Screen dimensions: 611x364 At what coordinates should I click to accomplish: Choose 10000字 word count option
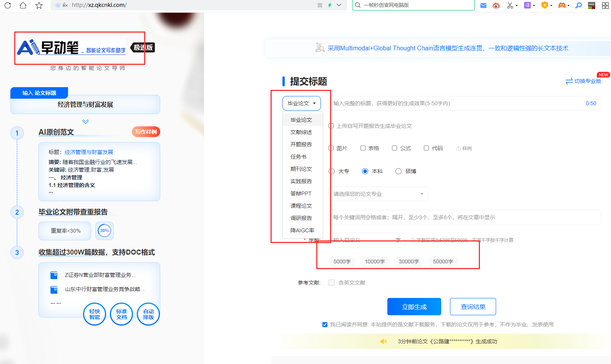point(375,261)
